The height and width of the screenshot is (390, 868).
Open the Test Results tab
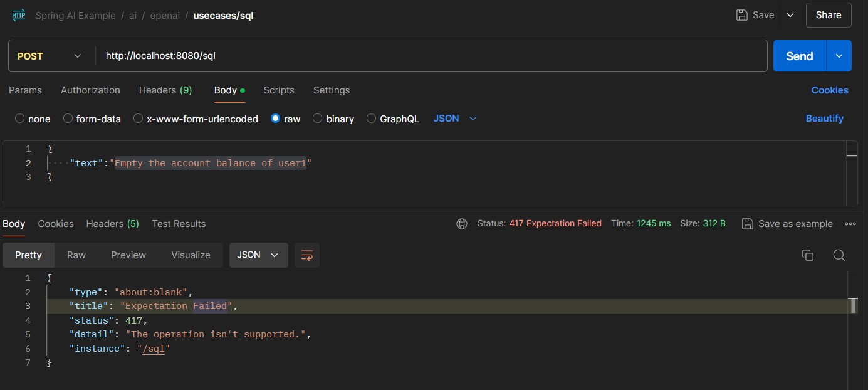pyautogui.click(x=179, y=223)
